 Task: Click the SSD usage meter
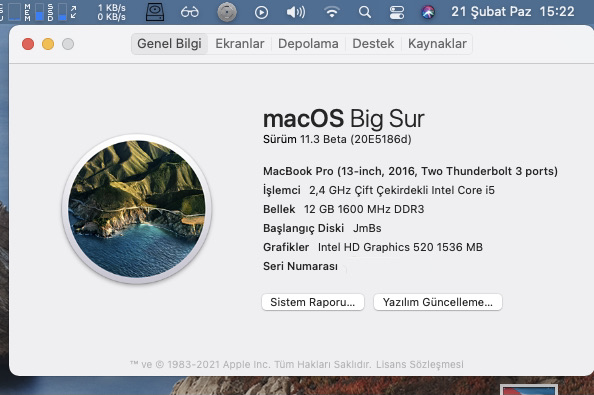click(x=57, y=12)
